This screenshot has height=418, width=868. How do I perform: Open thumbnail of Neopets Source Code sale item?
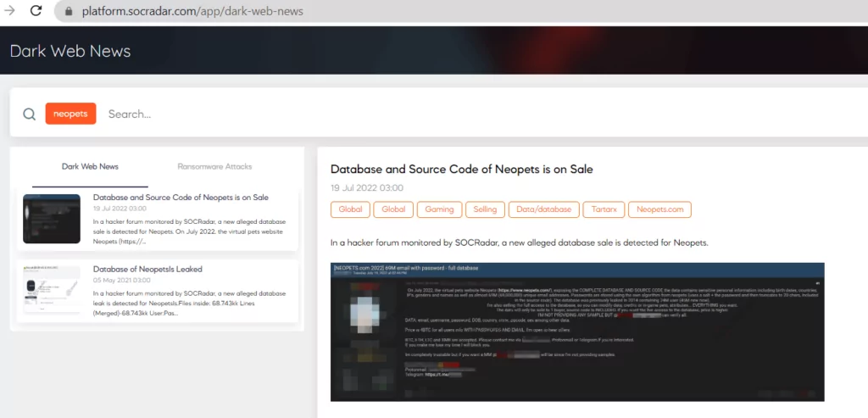coord(52,219)
